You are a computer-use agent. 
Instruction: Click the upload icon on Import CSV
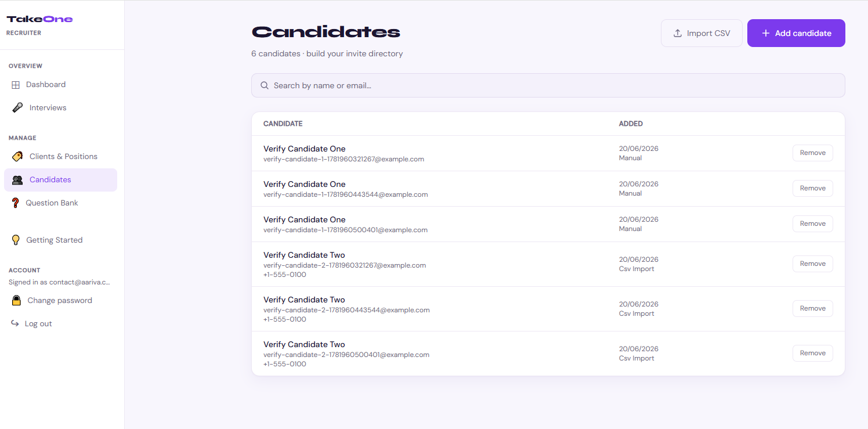tap(677, 33)
